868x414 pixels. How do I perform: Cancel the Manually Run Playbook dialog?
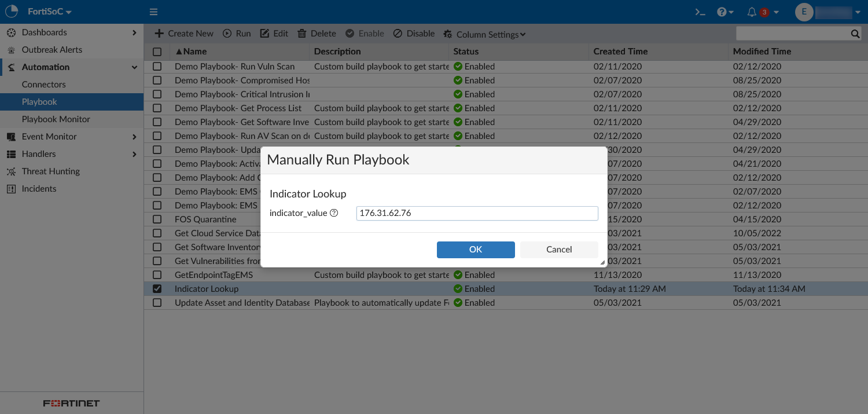(x=559, y=250)
